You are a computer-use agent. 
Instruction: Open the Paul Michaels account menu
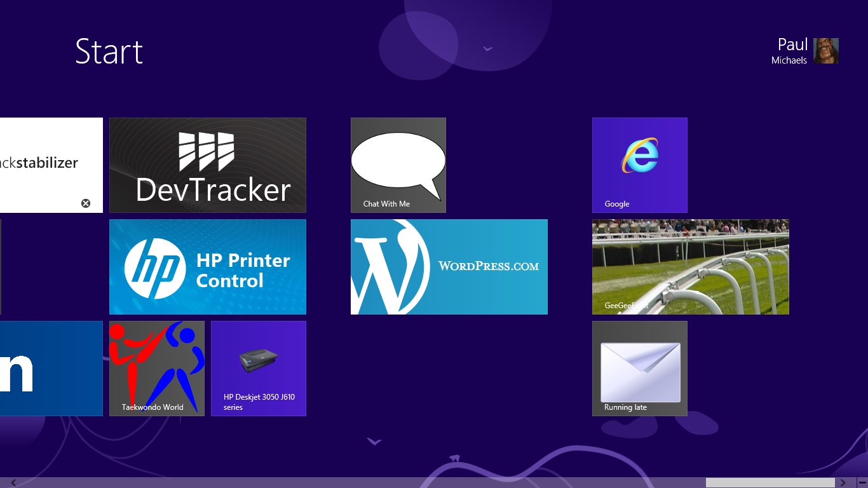(x=792, y=51)
